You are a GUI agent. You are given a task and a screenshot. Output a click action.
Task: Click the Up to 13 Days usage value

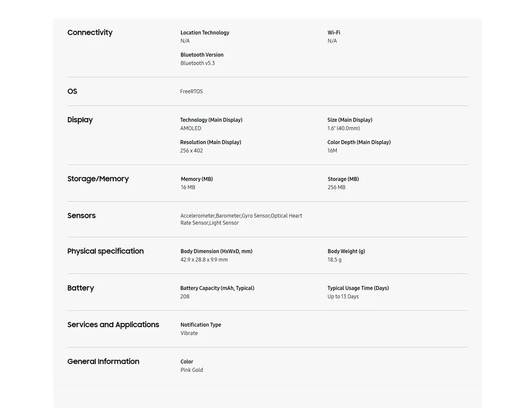[x=343, y=296]
